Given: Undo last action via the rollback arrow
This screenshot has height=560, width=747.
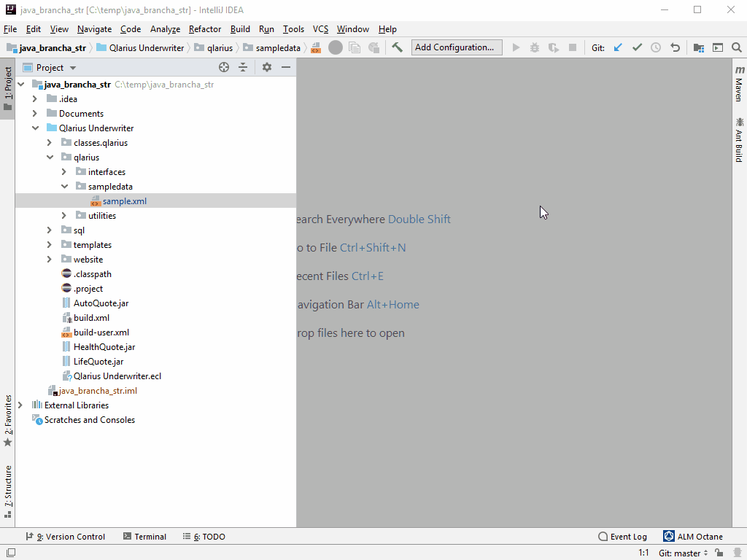Looking at the screenshot, I should (675, 47).
